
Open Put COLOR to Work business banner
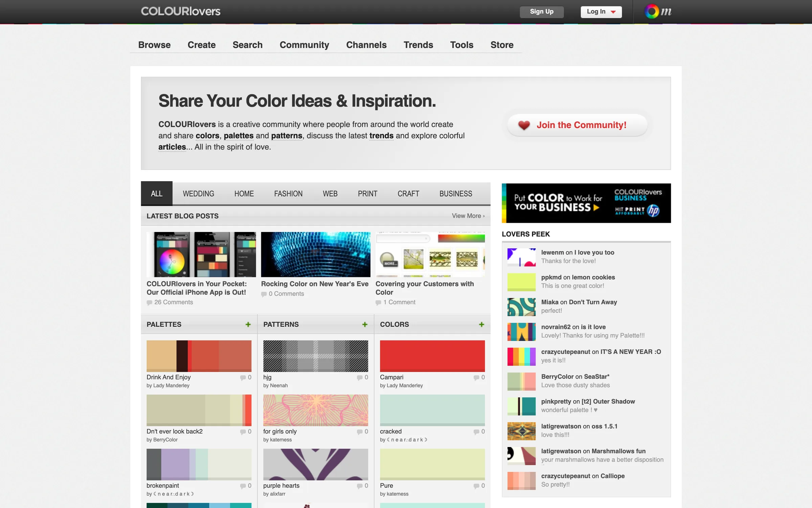click(586, 203)
